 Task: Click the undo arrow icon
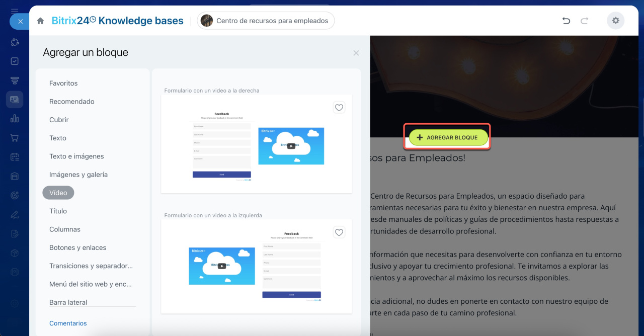point(566,21)
